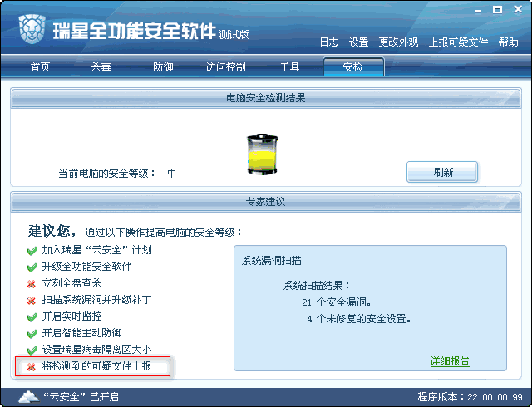The image size is (532, 407).
Task: Click green check beside 开启实时监控
Action: click(x=32, y=317)
